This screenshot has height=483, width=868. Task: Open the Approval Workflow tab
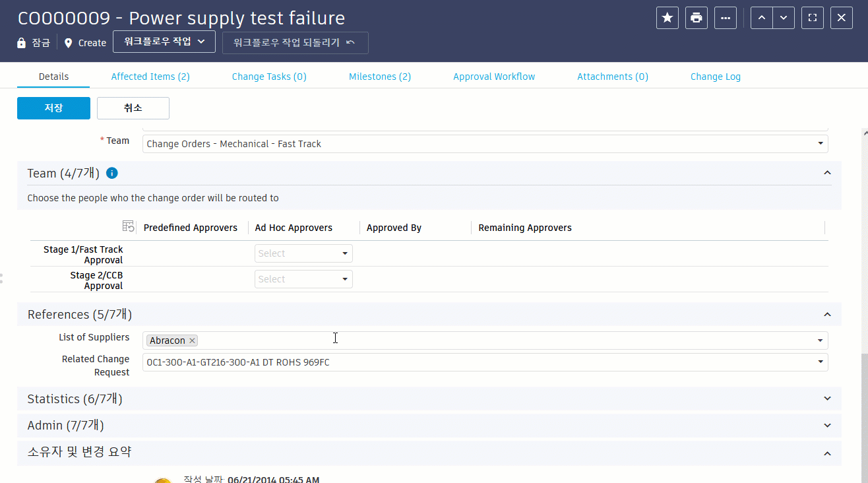click(494, 77)
